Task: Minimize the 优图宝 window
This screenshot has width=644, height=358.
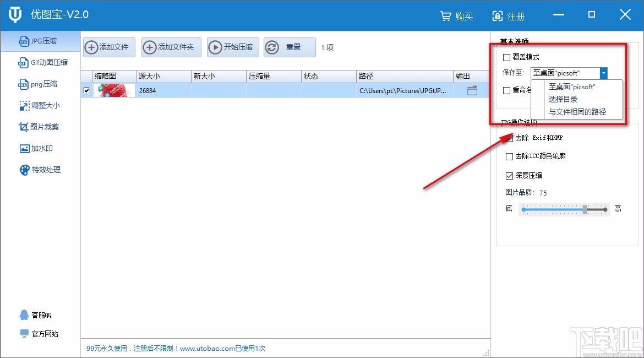Action: [x=558, y=15]
